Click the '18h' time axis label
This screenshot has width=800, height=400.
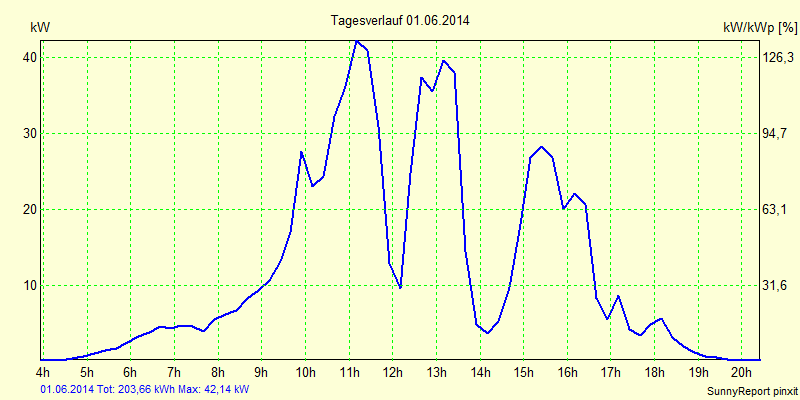(655, 371)
